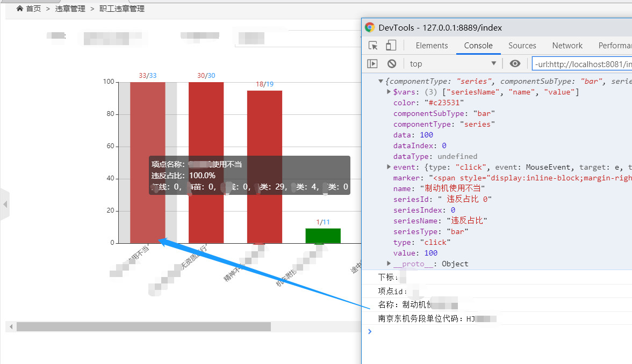Toggle the live expression eye icon
Screen dimensions: 632x364
515,63
